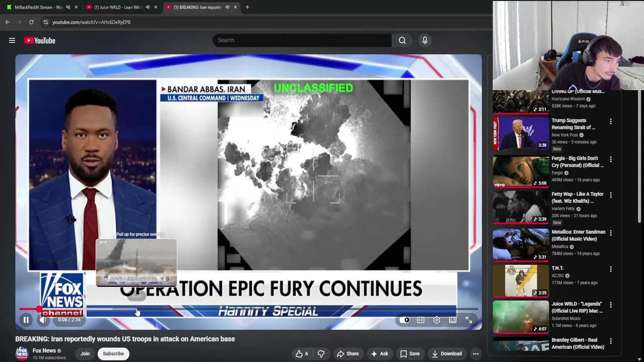644x362 pixels.
Task: Go to the YouTube home logo
Action: [39, 41]
